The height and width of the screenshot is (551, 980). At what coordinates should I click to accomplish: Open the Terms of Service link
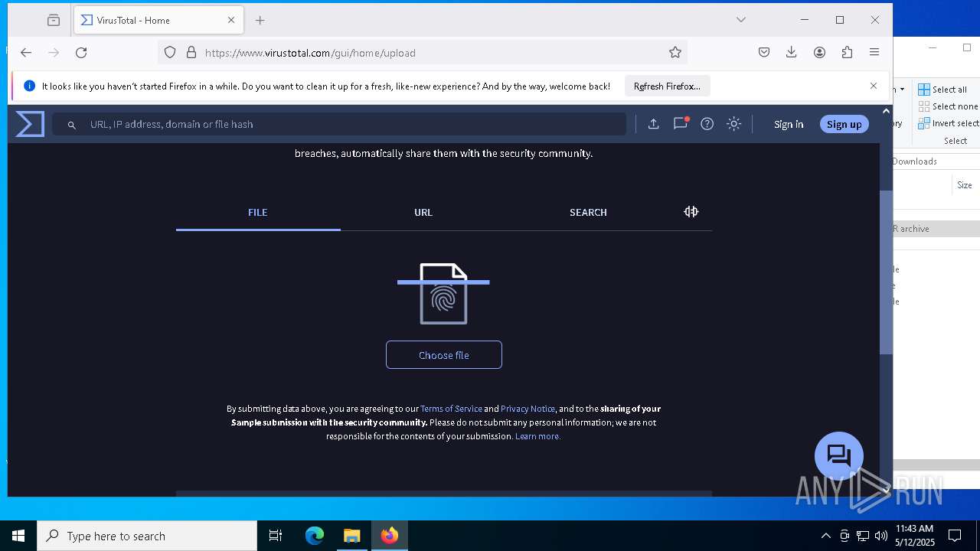point(451,409)
